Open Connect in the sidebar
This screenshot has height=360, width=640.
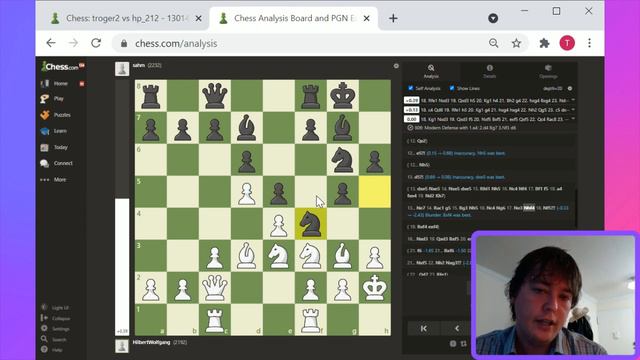pos(56,163)
